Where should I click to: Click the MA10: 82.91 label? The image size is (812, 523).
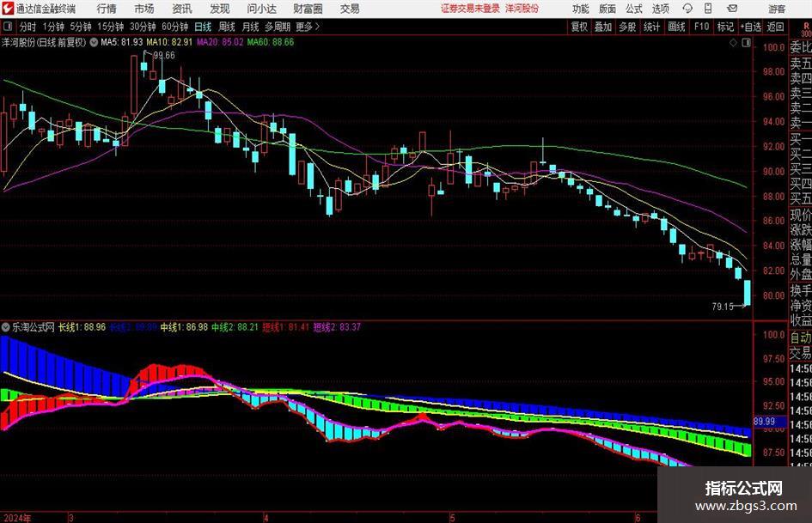(x=169, y=42)
